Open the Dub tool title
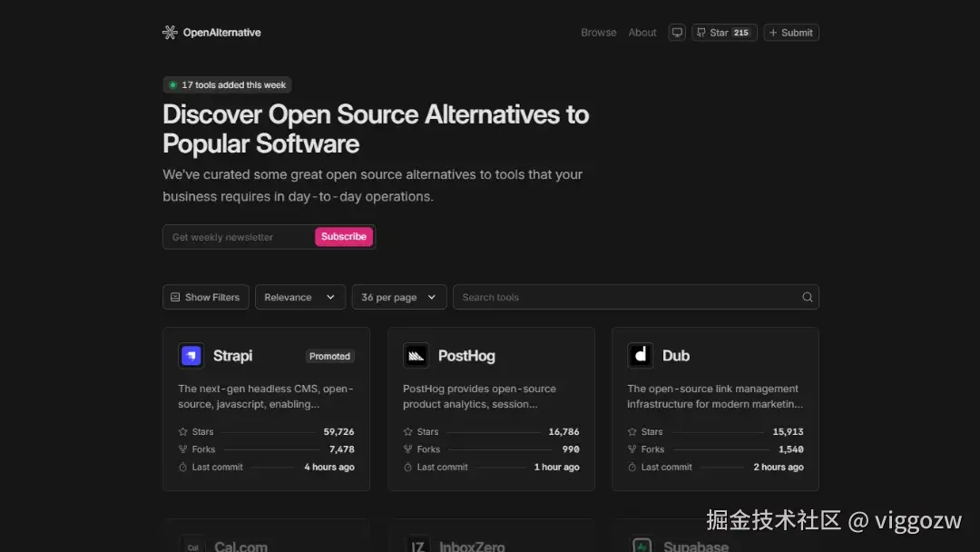 click(x=676, y=356)
